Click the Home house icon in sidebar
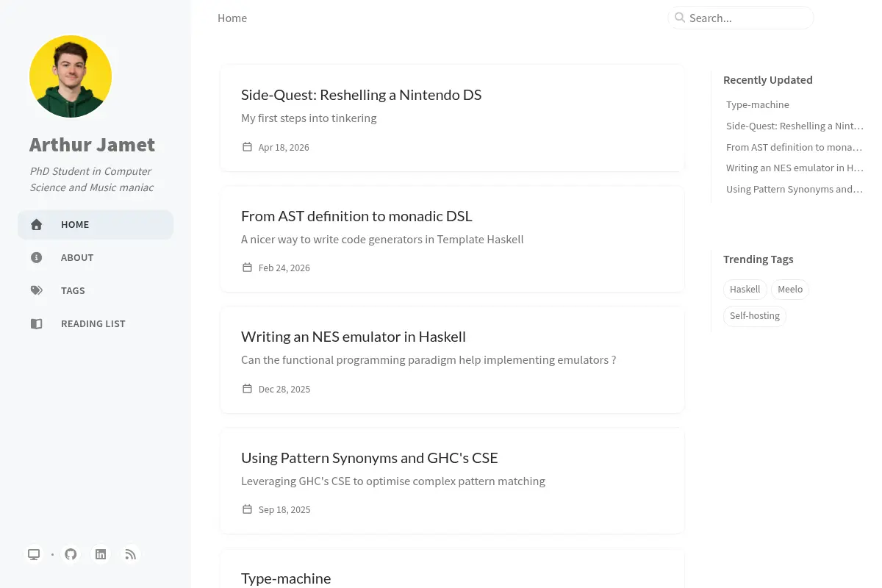Screen dimensions: 882x588 coord(36,225)
